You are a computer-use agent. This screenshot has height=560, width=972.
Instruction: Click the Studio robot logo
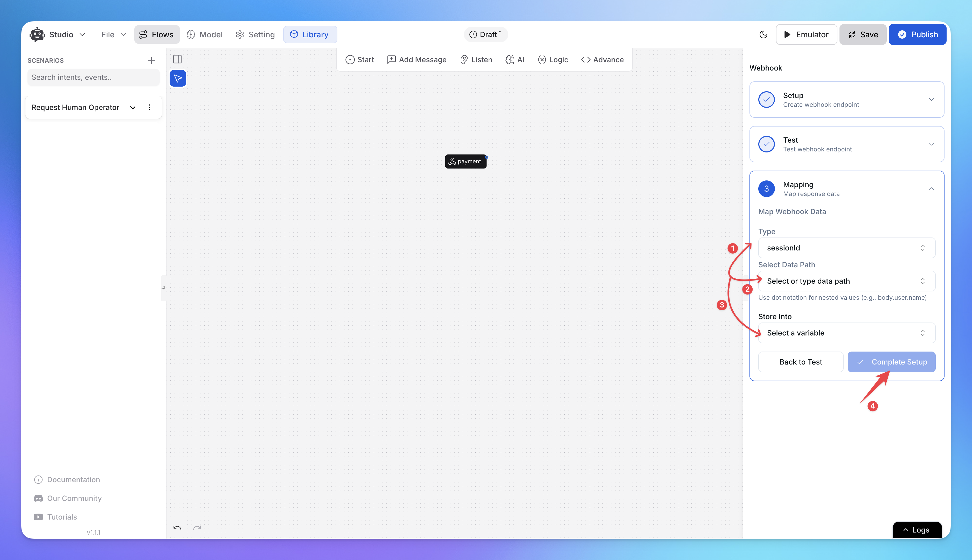point(37,35)
